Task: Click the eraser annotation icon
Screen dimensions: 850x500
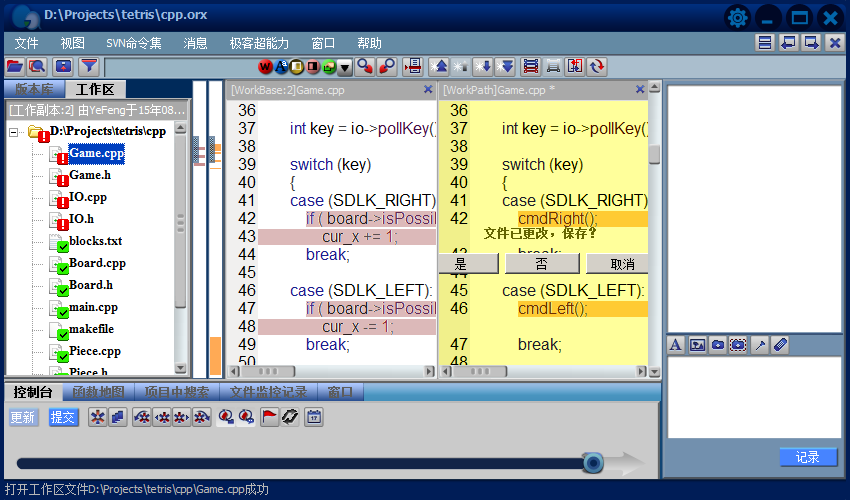Action: (x=780, y=345)
